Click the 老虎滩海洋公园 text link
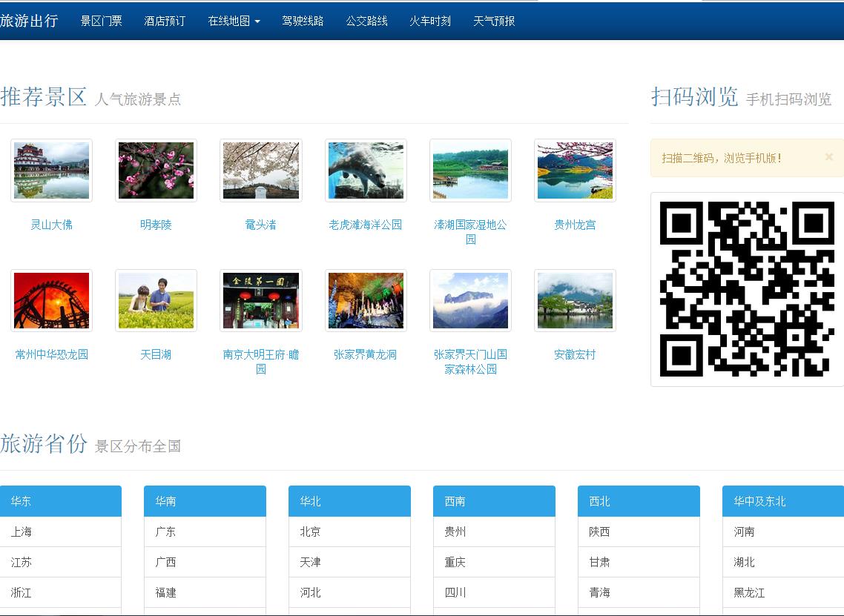Screen dimensions: 844x616 366,225
